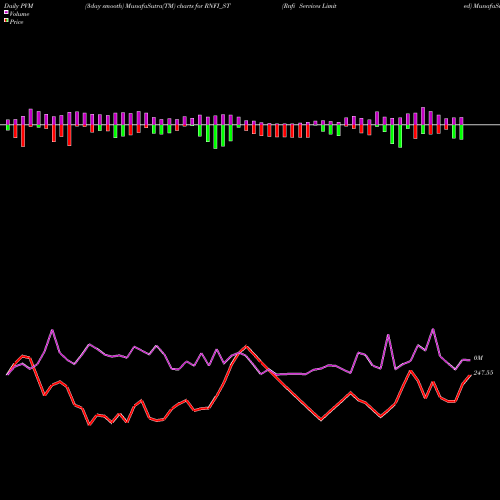Click the 'Daily PVM' chart title
500x500 pixels.
click(x=19, y=6)
